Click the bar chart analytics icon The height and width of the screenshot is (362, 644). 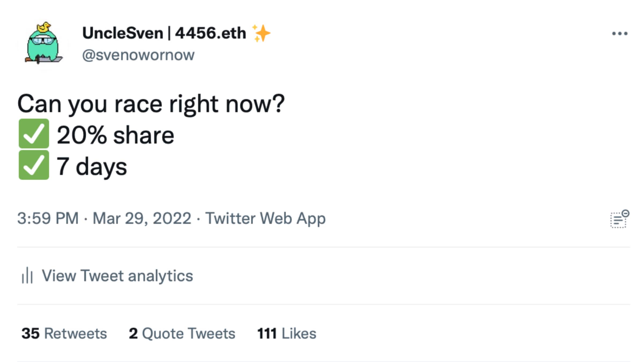coord(27,275)
